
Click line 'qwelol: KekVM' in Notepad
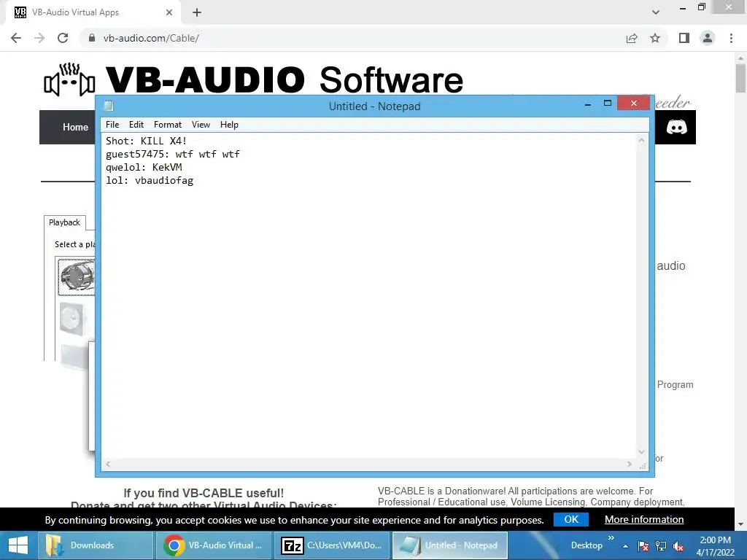tap(144, 167)
